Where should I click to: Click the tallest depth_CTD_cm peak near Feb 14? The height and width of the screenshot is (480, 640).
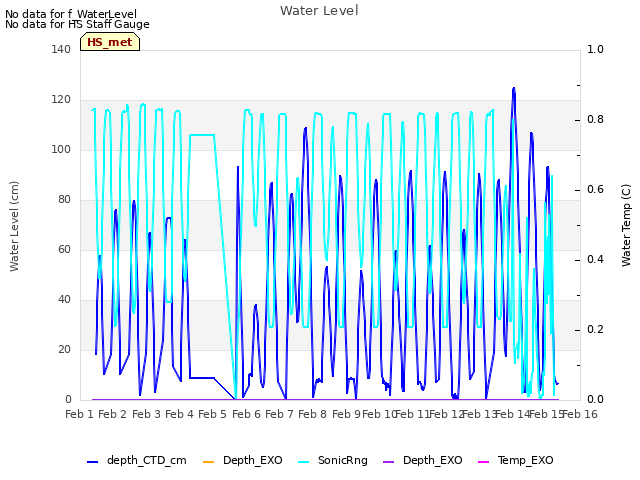click(514, 88)
